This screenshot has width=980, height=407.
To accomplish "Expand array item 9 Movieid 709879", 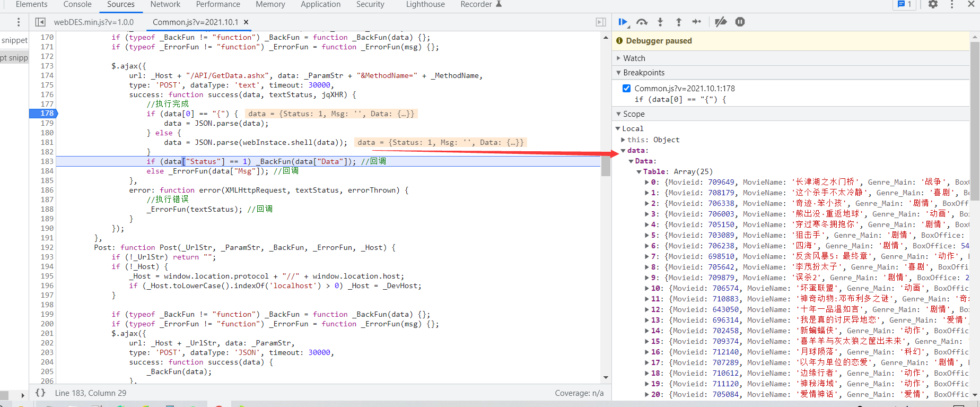I will (647, 278).
